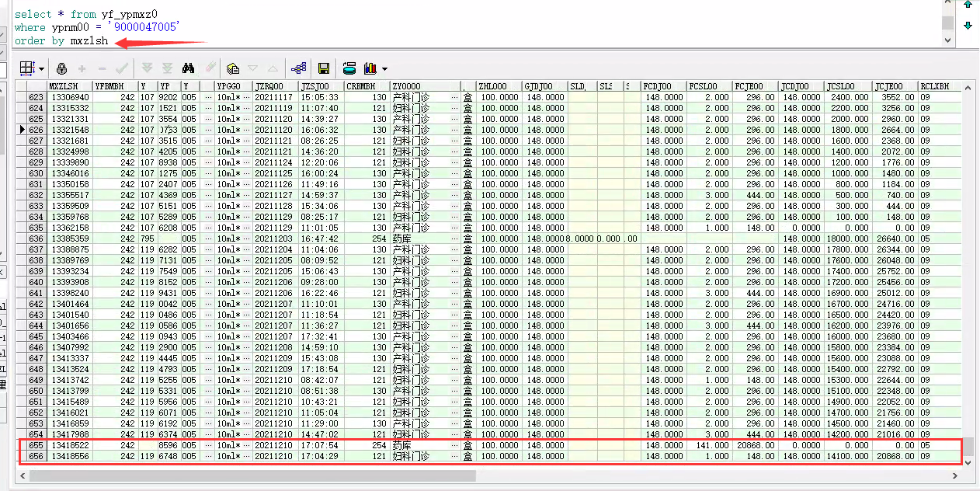Click the query by example binoculars icon
This screenshot has height=491, width=980.
pyautogui.click(x=188, y=68)
